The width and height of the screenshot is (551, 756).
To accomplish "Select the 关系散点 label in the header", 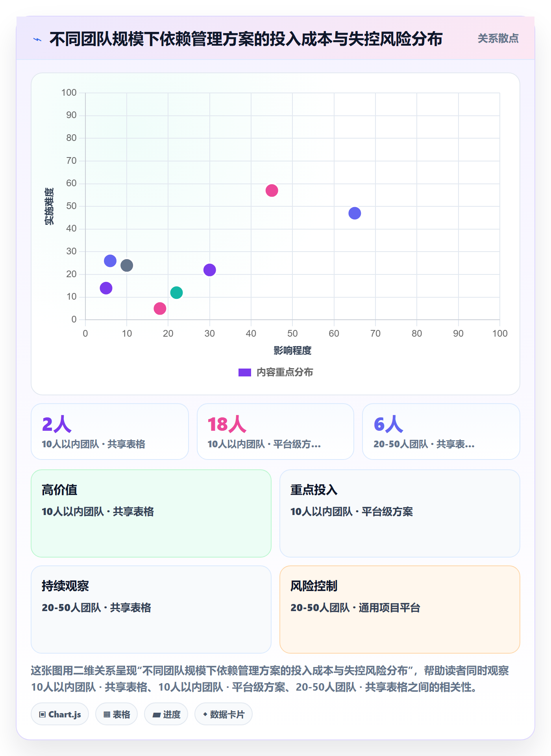I will [498, 39].
